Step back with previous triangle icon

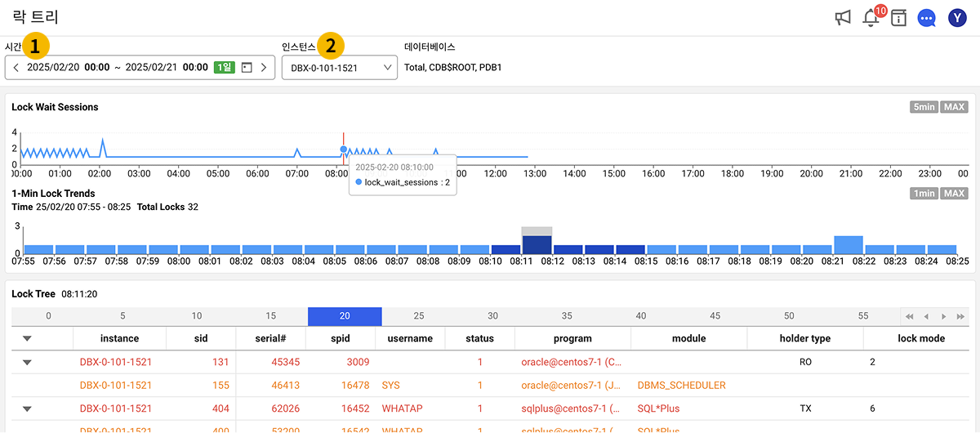coord(926,316)
